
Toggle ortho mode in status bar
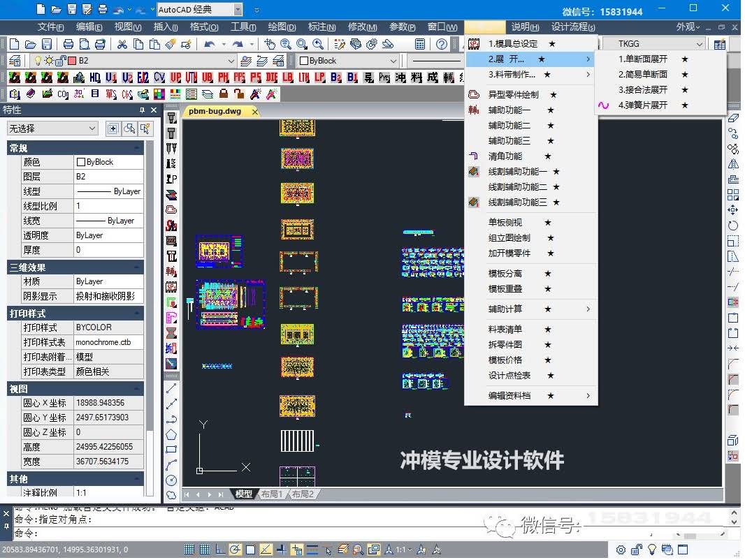220,550
